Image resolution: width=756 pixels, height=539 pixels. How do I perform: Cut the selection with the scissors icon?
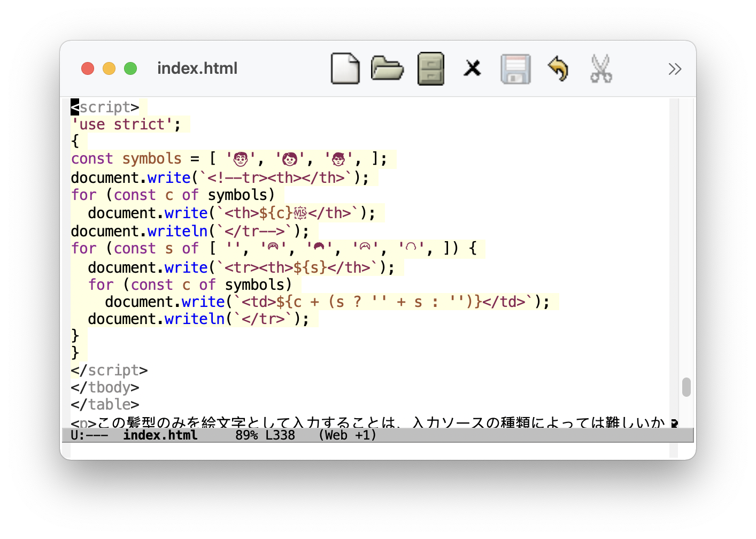coord(601,68)
